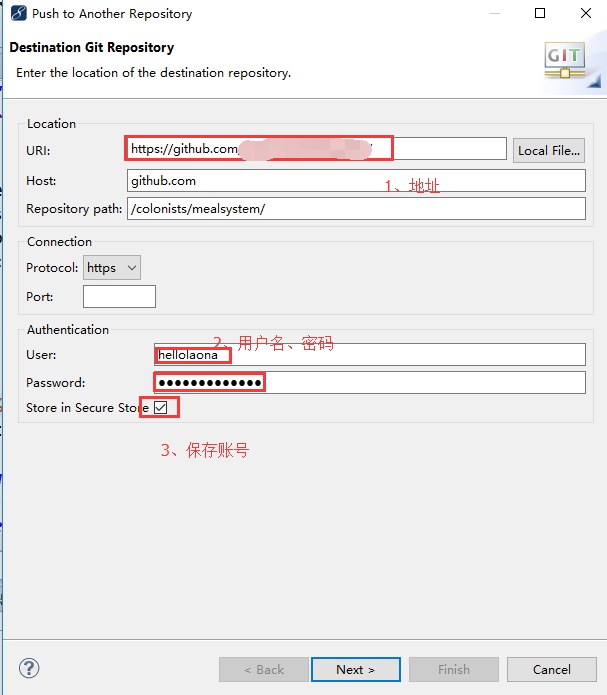Click into the Password field
Image resolution: width=607 pixels, height=695 pixels.
pos(370,383)
